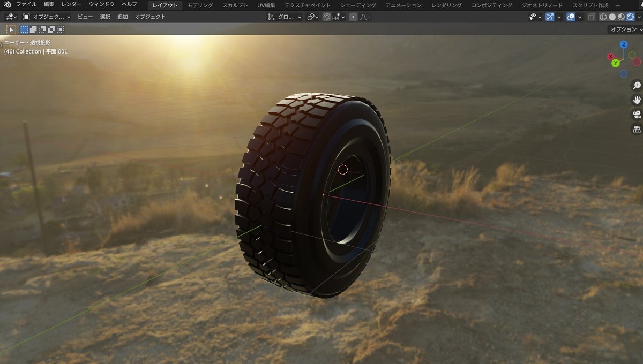Click the zoom magnifier viewport icon
The width and height of the screenshot is (643, 364).
637,85
